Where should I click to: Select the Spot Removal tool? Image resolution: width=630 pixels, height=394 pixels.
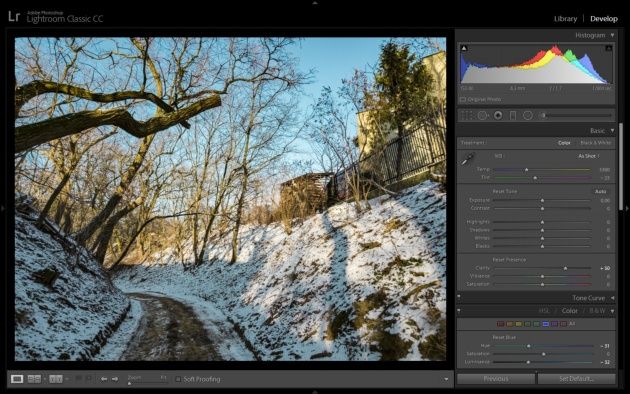(483, 116)
